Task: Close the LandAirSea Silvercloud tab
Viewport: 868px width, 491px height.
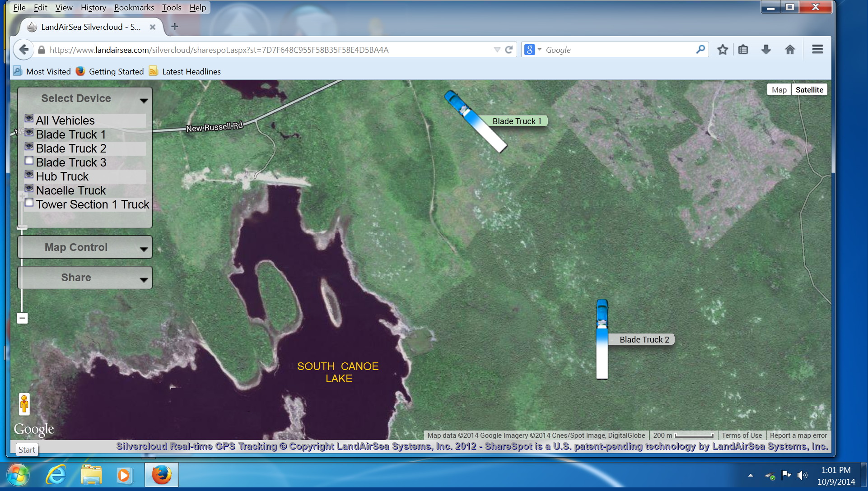Action: coord(153,27)
